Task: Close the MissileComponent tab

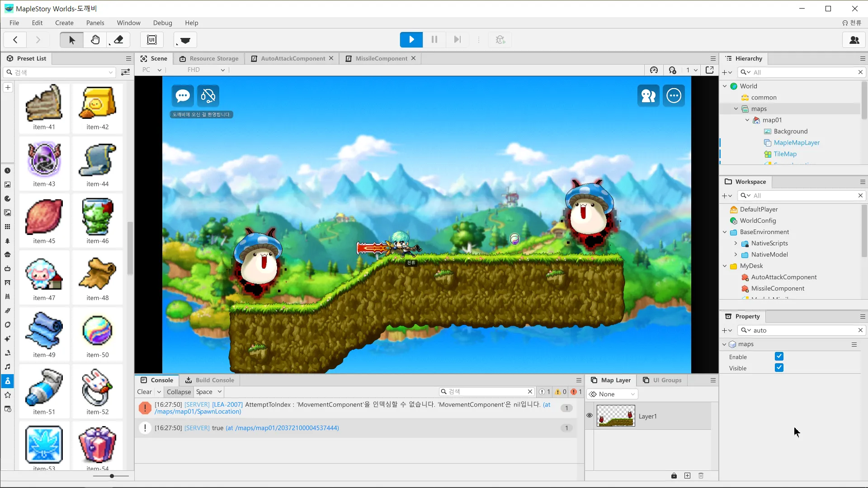Action: click(413, 58)
